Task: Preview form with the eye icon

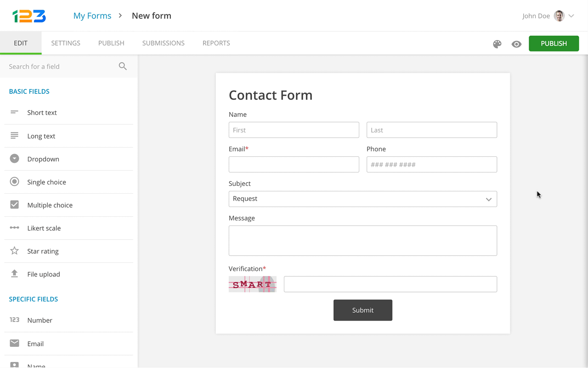Action: click(517, 44)
